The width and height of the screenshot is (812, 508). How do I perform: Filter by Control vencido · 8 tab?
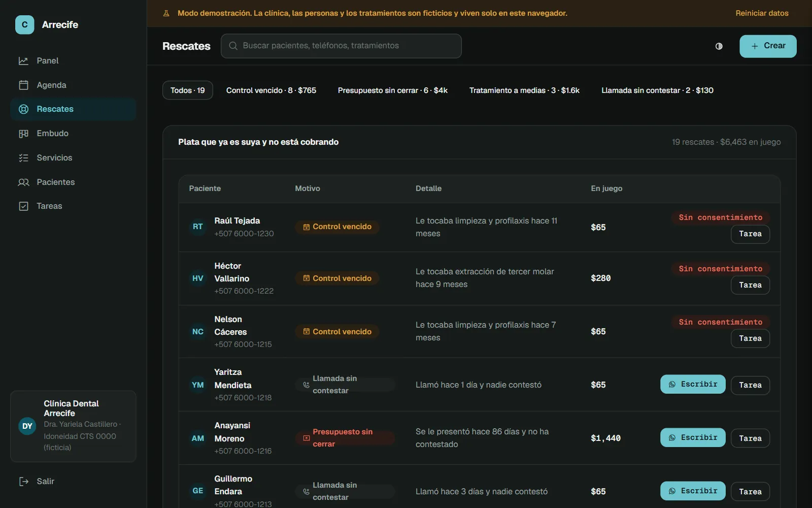[x=271, y=90]
